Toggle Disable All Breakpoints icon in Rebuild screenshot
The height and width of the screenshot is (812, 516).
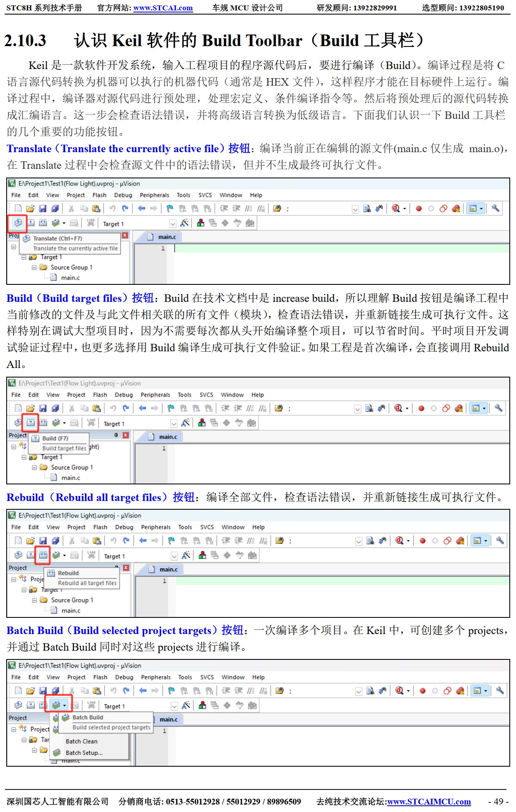[x=447, y=541]
